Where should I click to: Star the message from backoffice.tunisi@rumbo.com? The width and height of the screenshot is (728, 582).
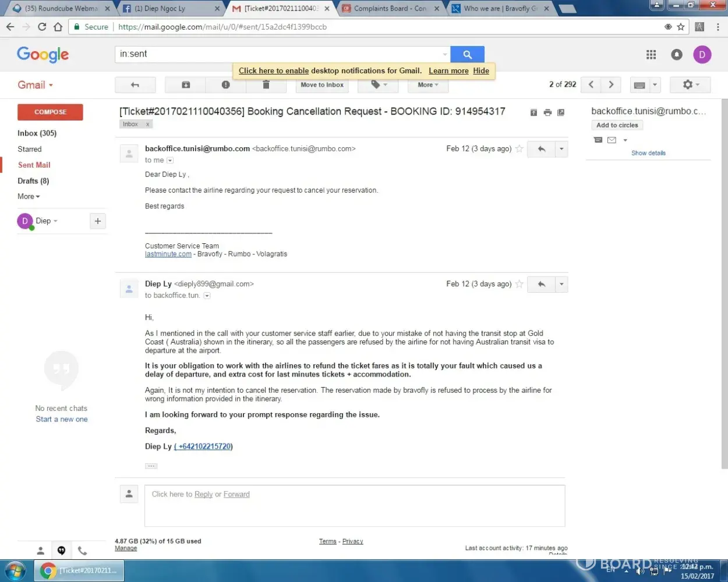519,149
